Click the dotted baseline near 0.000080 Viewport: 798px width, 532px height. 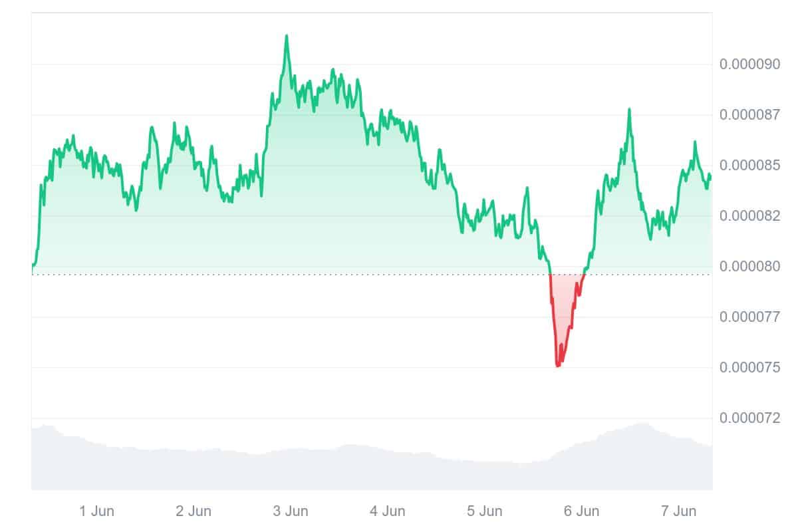(266, 274)
